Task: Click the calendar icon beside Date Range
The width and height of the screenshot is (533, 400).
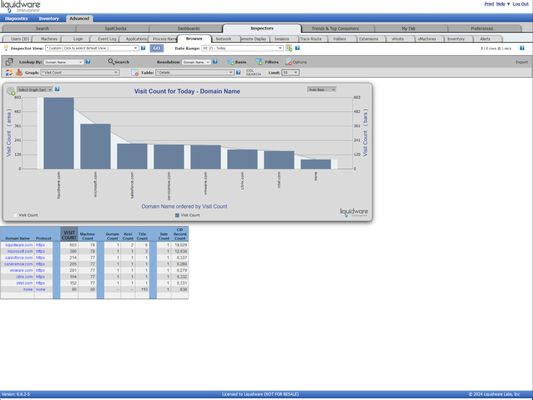Action: pyautogui.click(x=289, y=48)
